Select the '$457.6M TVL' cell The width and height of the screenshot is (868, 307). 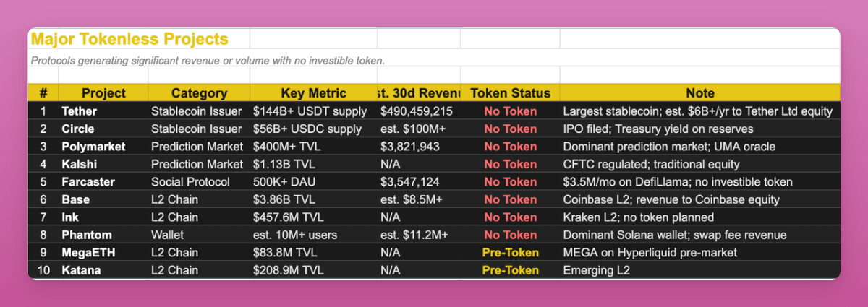pyautogui.click(x=314, y=217)
